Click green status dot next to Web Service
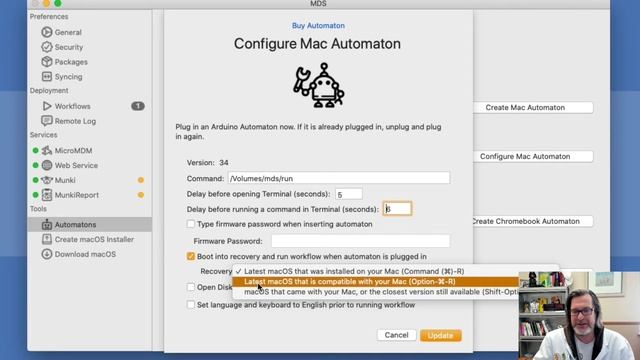The height and width of the screenshot is (360, 640). (x=36, y=165)
